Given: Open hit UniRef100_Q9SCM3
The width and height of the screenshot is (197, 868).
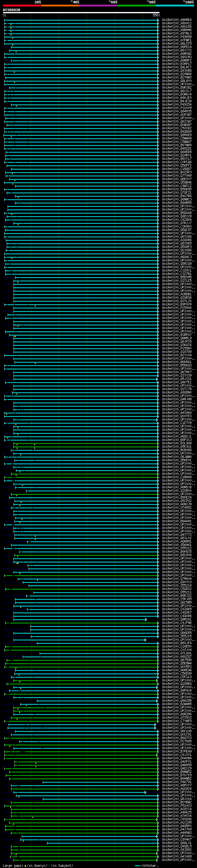Looking at the screenshot, I should coord(177,57).
